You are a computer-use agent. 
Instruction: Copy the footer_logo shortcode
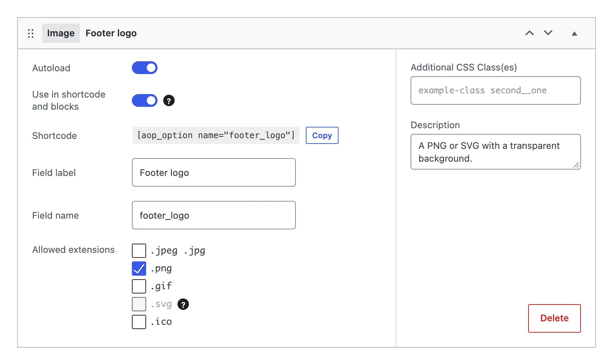[322, 135]
